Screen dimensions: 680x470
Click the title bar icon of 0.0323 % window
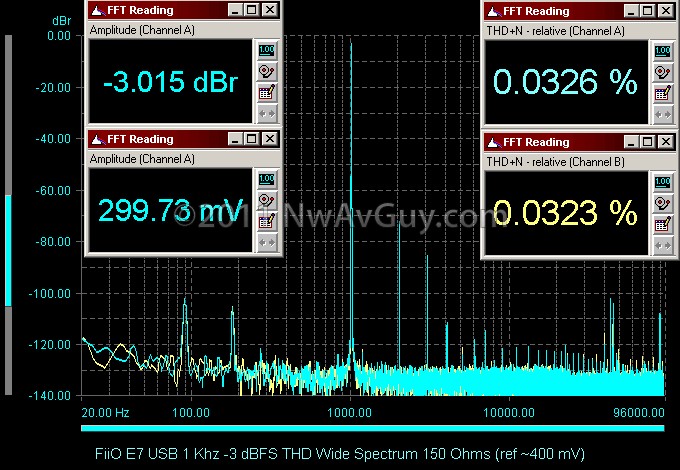(494, 142)
